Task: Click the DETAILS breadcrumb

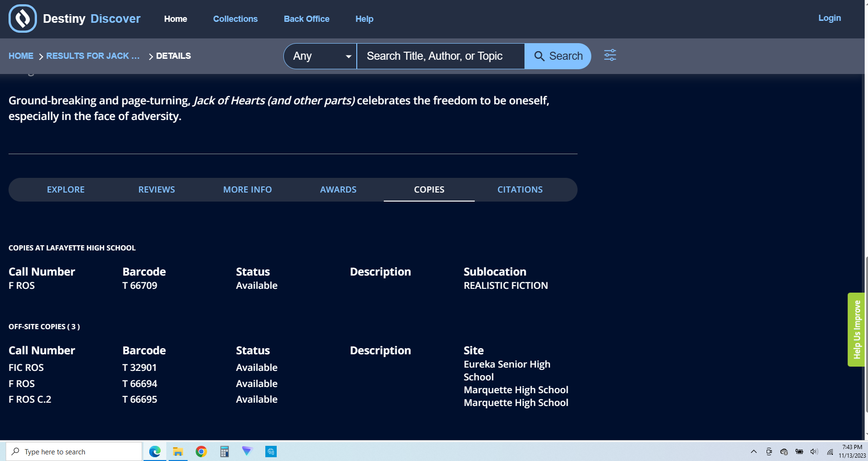Action: [x=173, y=56]
